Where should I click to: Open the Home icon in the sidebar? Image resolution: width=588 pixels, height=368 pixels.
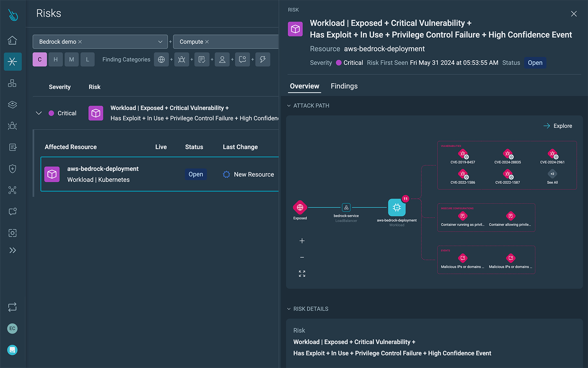coord(12,40)
